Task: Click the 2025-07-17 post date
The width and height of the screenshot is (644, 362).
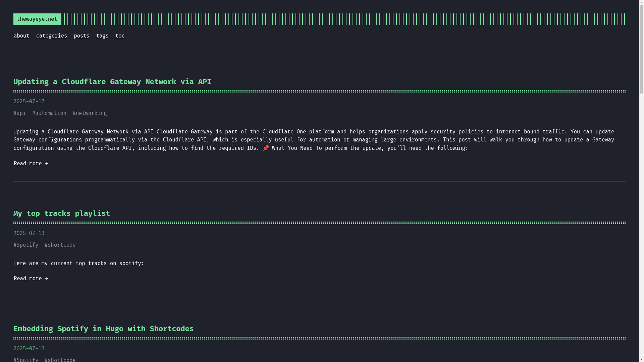Action: [29, 102]
